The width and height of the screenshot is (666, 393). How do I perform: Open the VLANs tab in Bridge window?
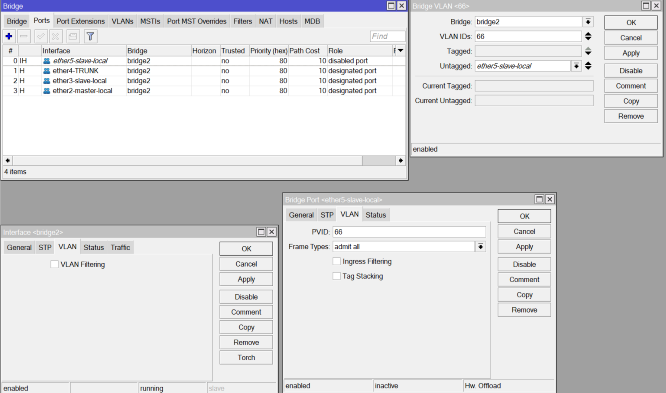[x=122, y=21]
